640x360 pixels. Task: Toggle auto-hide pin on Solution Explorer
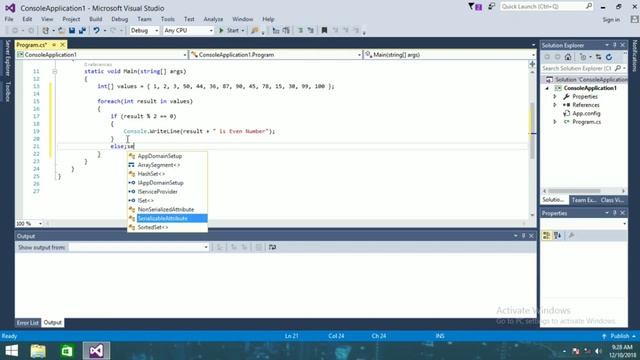(615, 45)
